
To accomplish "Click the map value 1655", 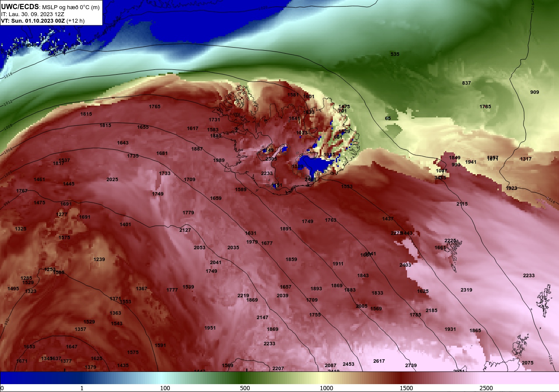I will click(143, 127).
